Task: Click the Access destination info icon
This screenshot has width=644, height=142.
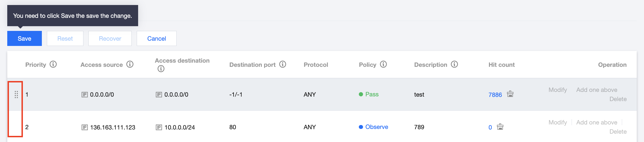Action: [161, 69]
